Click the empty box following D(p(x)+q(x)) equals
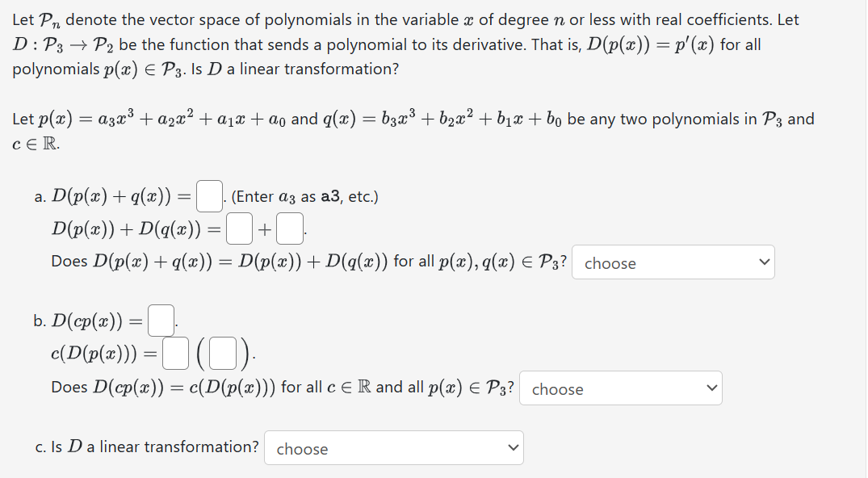The width and height of the screenshot is (868, 478). 208,194
